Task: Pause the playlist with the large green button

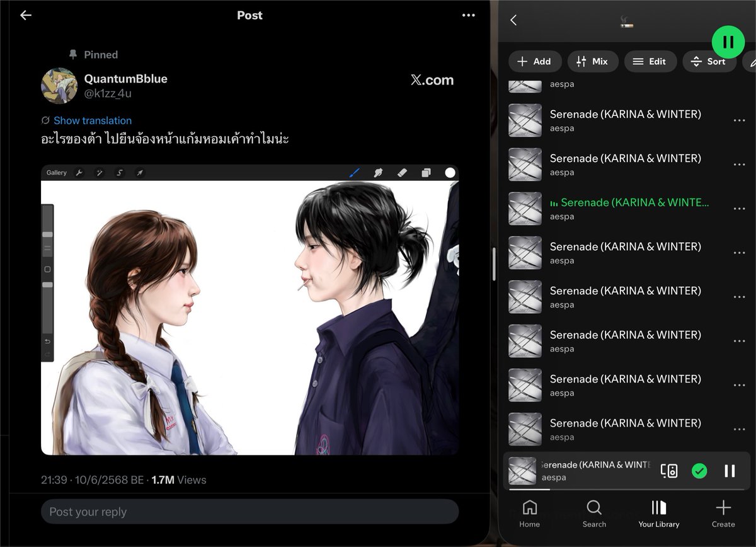Action: click(x=728, y=42)
